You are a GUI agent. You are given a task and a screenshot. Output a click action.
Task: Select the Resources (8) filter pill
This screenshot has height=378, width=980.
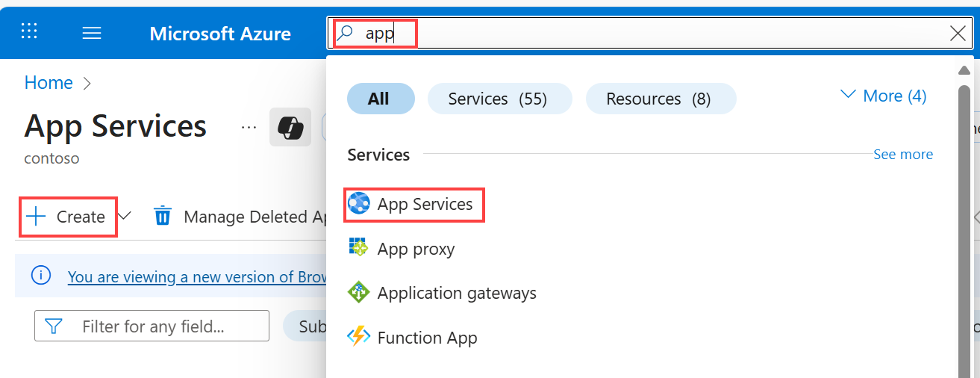[661, 99]
